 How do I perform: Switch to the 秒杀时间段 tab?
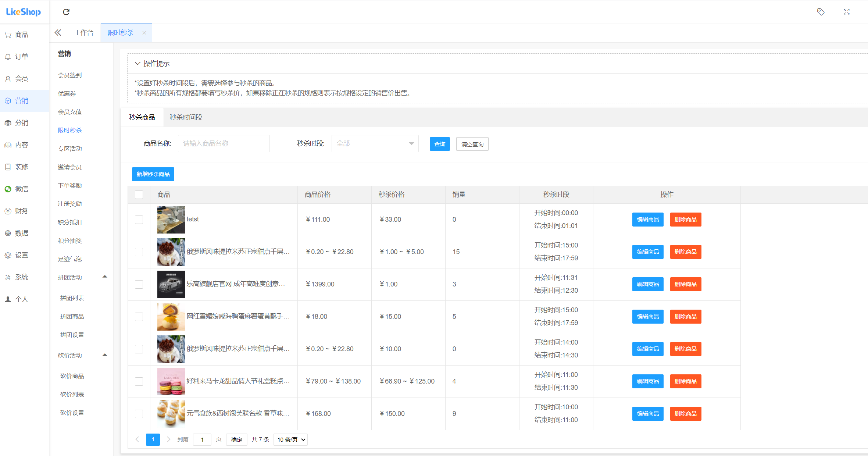pos(186,117)
